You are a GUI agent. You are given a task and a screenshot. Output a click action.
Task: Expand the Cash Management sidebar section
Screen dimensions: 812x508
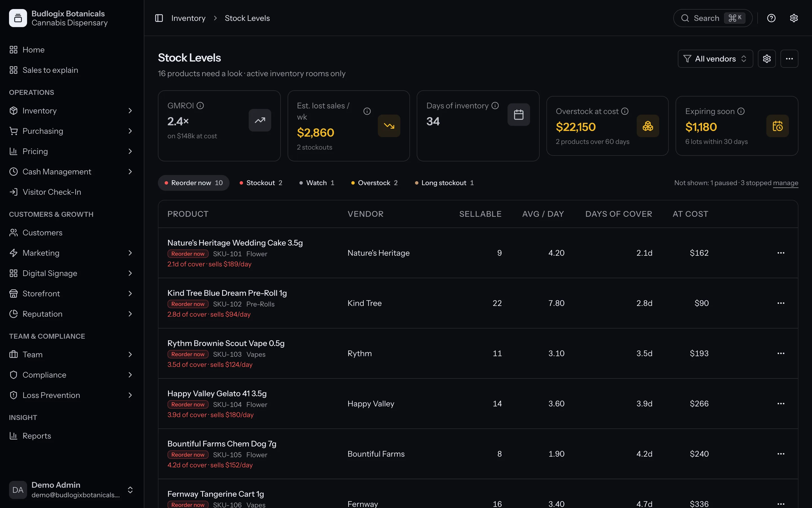tap(72, 172)
